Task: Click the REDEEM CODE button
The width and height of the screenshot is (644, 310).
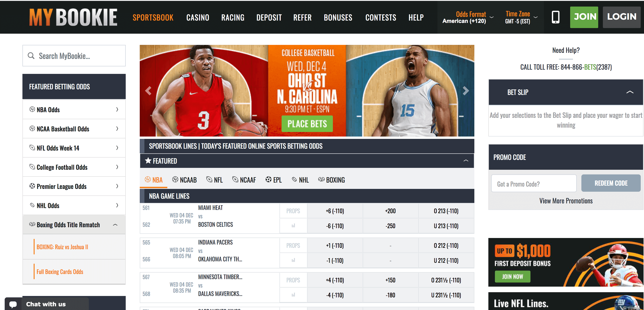Action: [611, 183]
